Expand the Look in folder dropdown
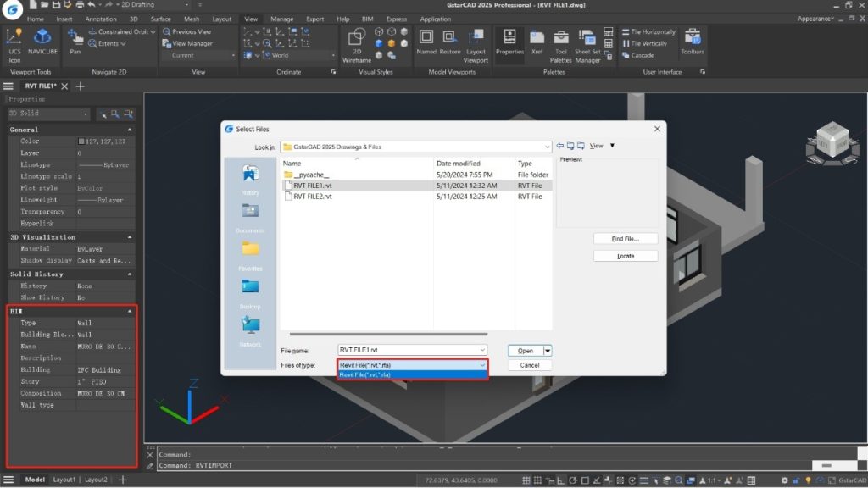This screenshot has width=868, height=488. point(547,147)
